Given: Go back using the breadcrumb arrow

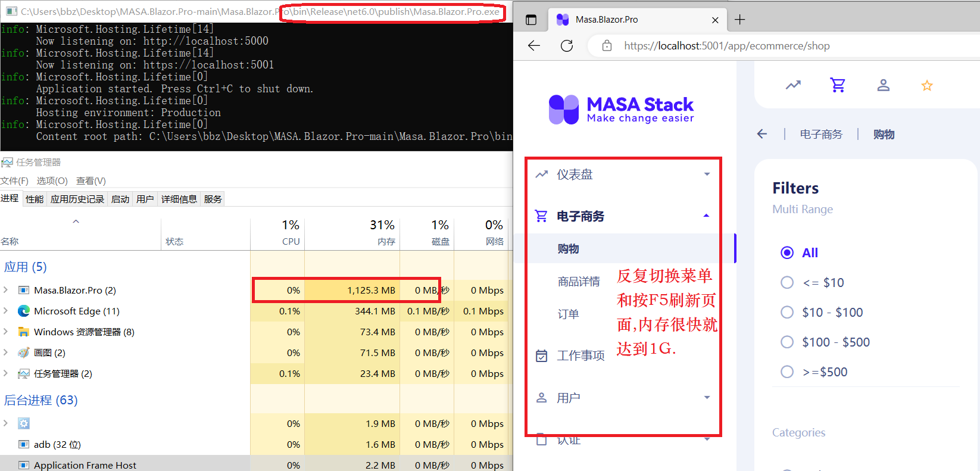Looking at the screenshot, I should click(x=762, y=134).
